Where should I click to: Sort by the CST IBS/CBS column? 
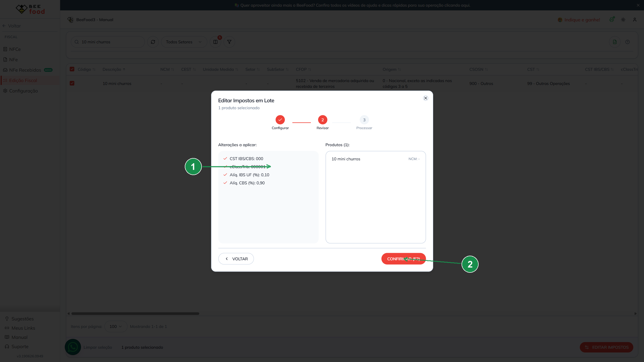click(599, 69)
